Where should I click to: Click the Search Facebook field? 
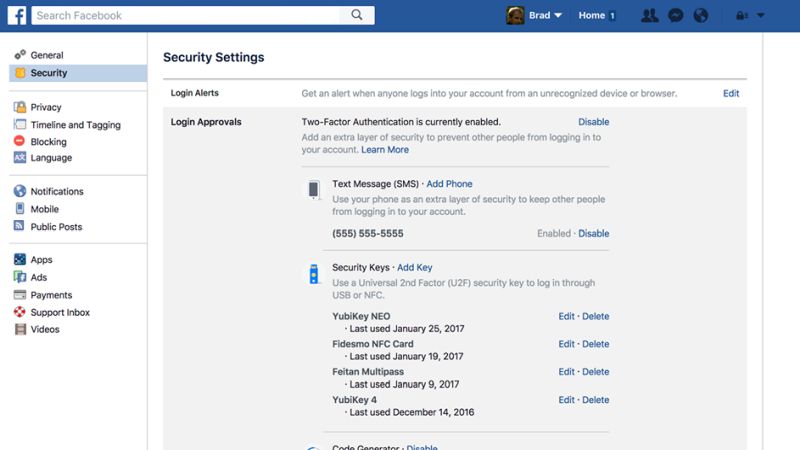point(186,15)
